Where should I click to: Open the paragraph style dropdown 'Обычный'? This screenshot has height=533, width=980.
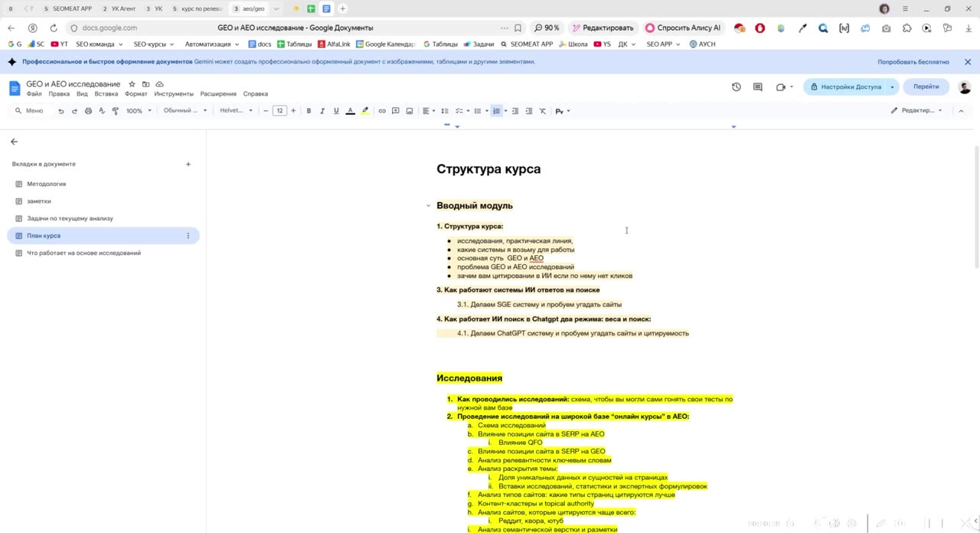tap(185, 111)
